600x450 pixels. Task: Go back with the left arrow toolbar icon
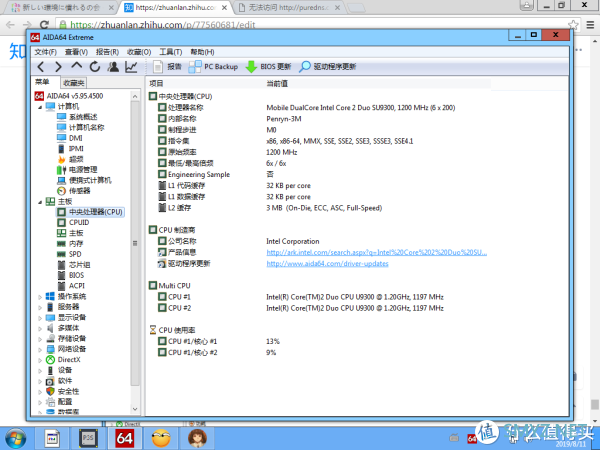tap(41, 67)
